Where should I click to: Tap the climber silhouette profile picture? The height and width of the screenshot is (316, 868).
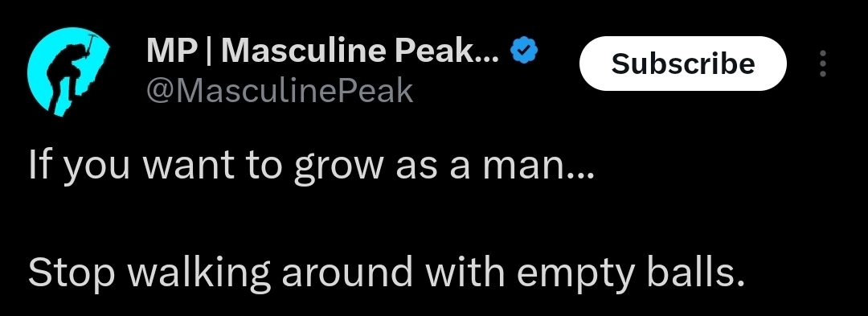(x=68, y=72)
